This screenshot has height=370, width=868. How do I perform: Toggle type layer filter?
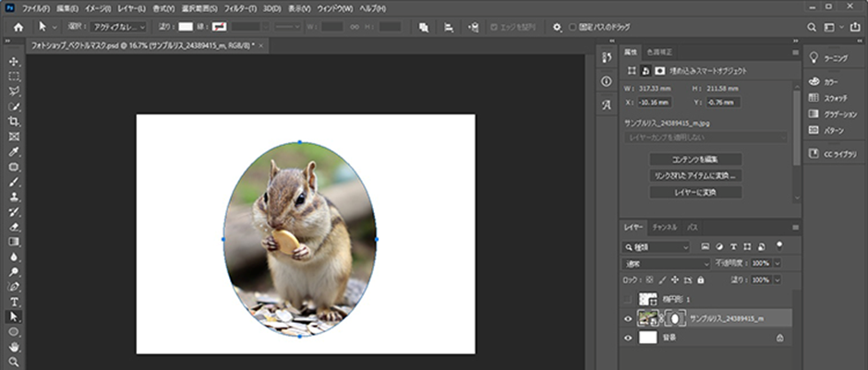tap(733, 246)
